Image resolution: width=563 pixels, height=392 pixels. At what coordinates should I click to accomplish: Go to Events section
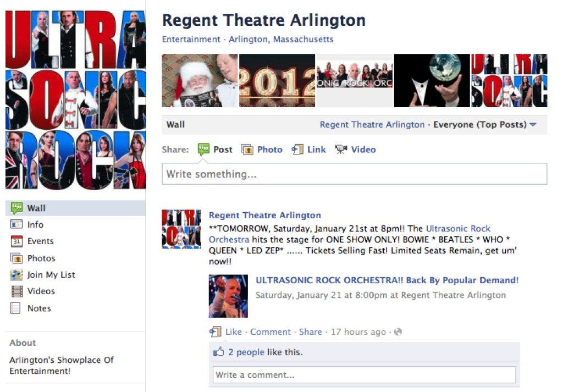pos(40,241)
